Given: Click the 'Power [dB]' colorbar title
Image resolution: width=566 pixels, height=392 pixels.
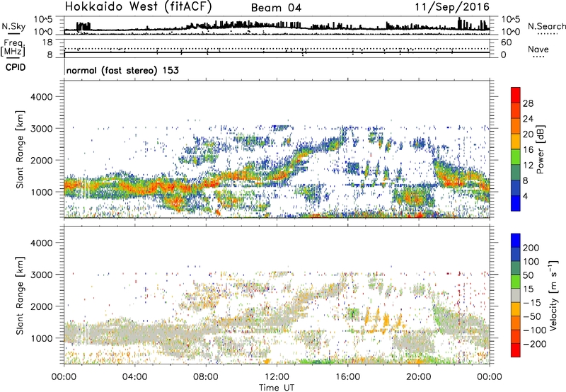Looking at the screenshot, I should 540,149.
